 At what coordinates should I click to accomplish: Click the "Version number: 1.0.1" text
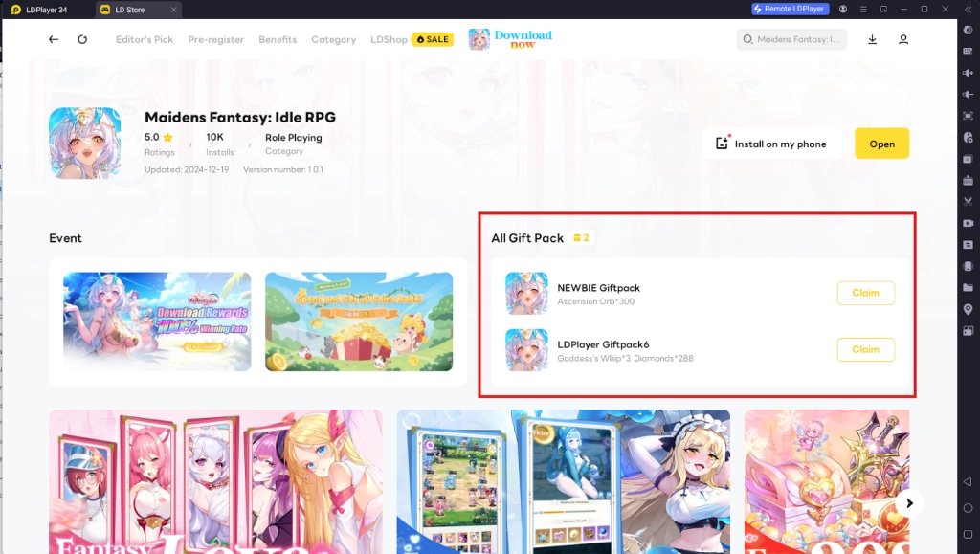(283, 169)
